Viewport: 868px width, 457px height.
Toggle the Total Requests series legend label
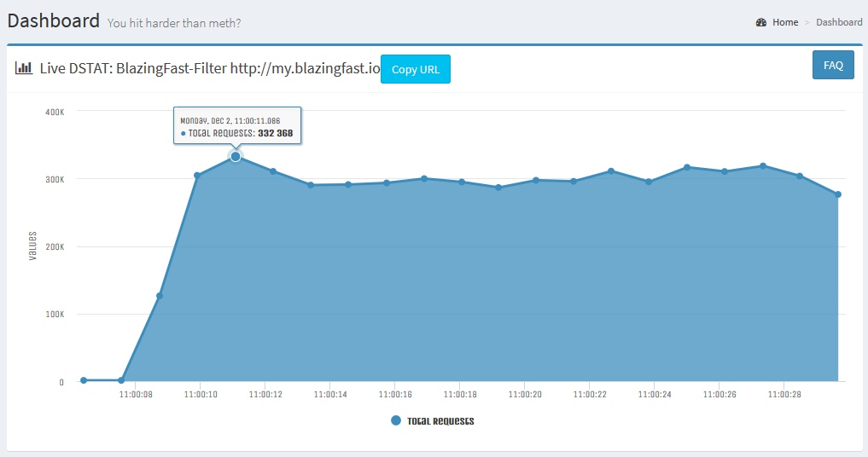point(440,421)
